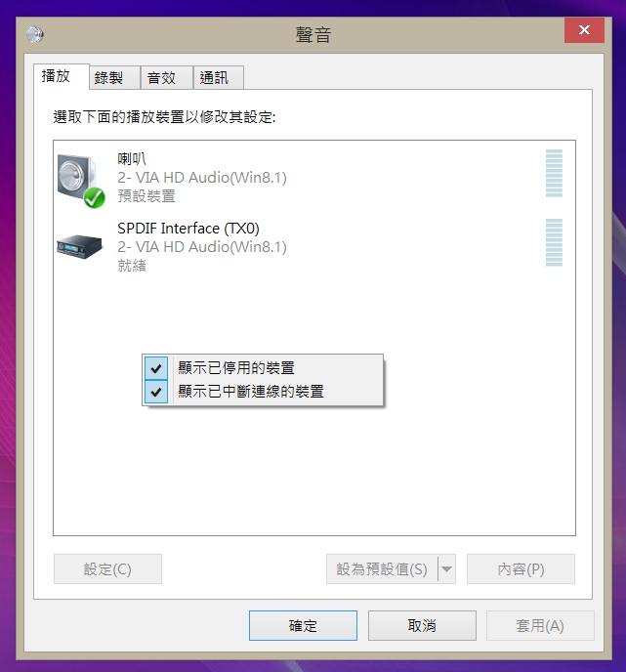The width and height of the screenshot is (626, 672).
Task: Click the 喇叭 volume level meter
Action: click(554, 173)
